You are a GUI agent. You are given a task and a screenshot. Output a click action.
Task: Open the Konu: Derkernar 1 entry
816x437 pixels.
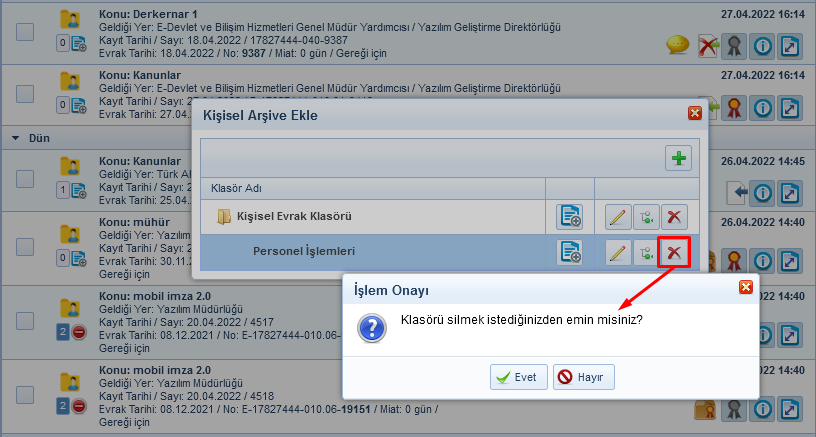[148, 14]
